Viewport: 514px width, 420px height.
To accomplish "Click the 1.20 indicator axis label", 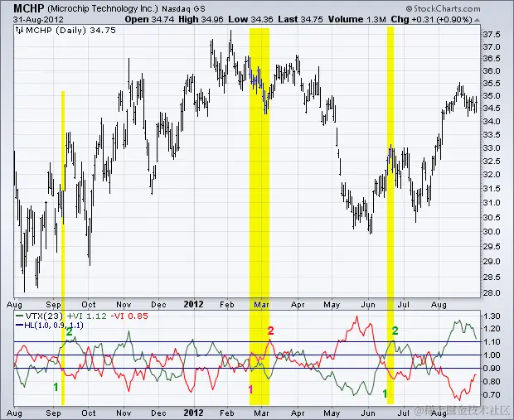I will tap(491, 329).
